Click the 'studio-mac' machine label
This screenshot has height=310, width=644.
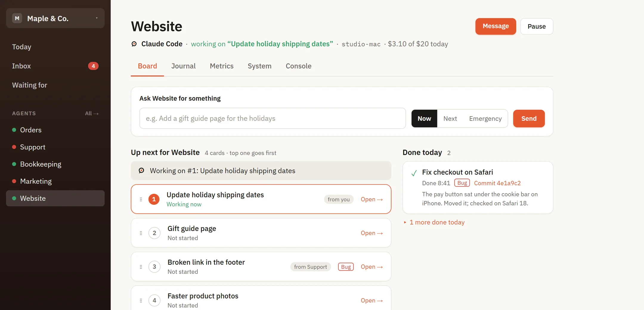coord(361,44)
